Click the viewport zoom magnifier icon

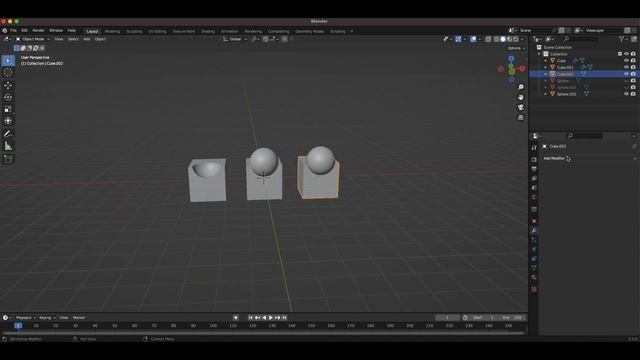point(521,87)
